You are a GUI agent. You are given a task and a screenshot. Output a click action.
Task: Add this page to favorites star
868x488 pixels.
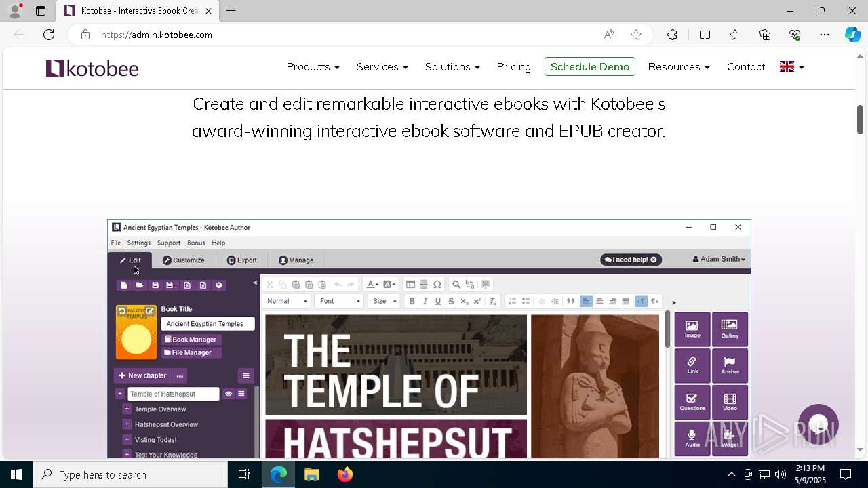pos(635,35)
